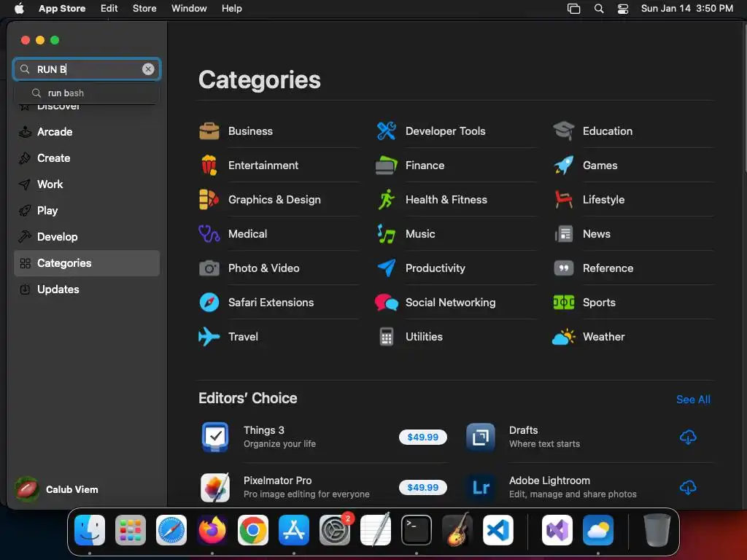Buy Pixelmator Pro for $49.99
Viewport: 747px width, 560px height.
pyautogui.click(x=422, y=488)
